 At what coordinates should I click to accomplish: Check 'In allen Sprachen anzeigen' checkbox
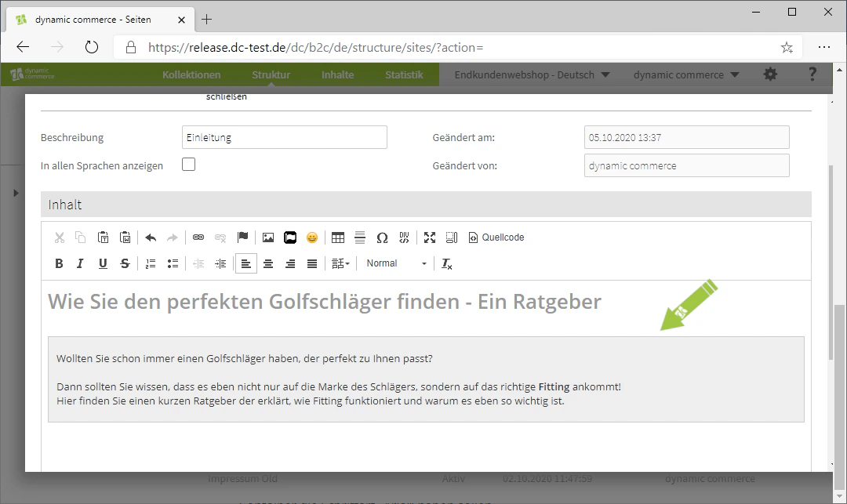[x=188, y=165]
